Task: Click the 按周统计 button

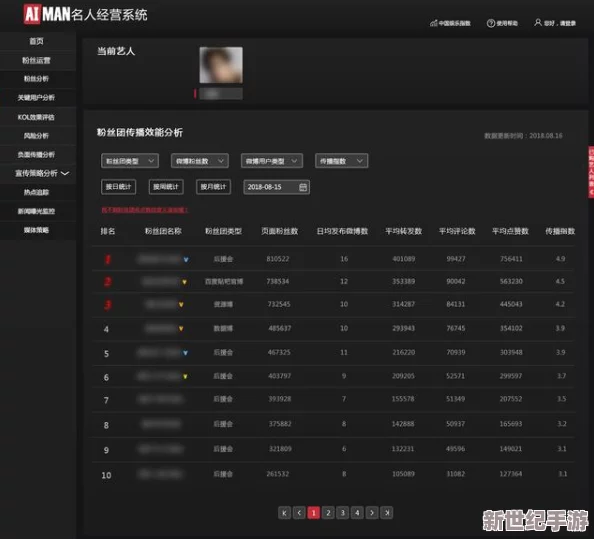Action: [x=166, y=187]
